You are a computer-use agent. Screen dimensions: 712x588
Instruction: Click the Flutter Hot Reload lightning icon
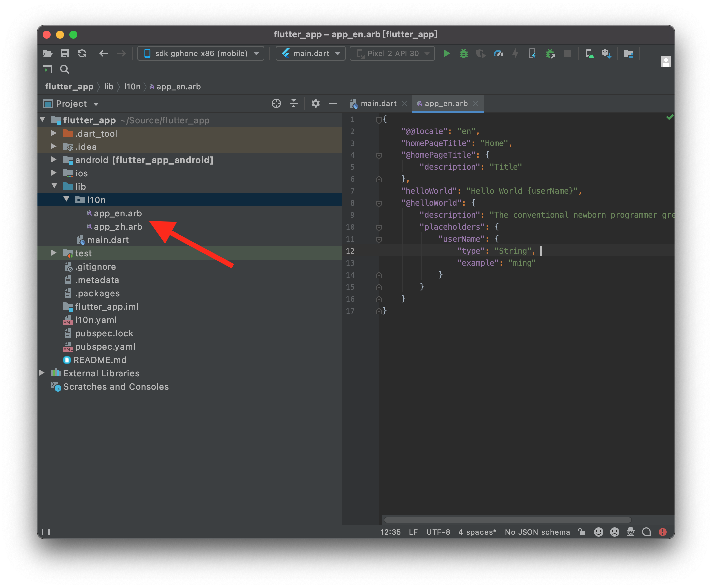click(515, 54)
